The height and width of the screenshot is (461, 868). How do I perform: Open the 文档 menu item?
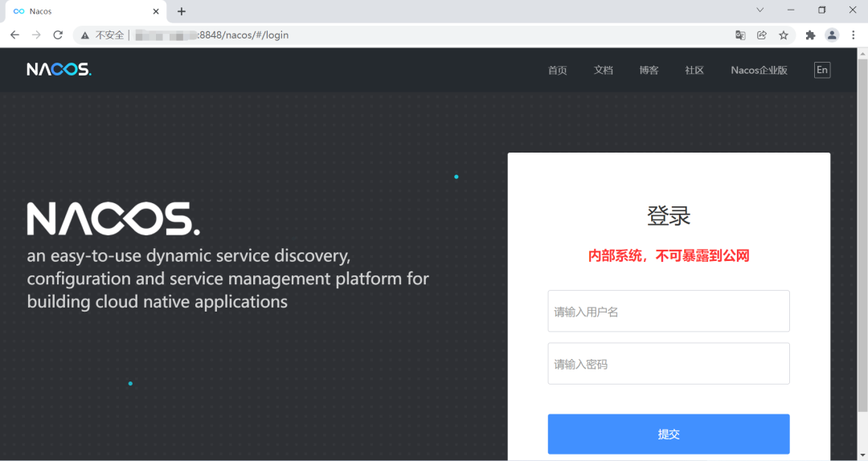[604, 71]
